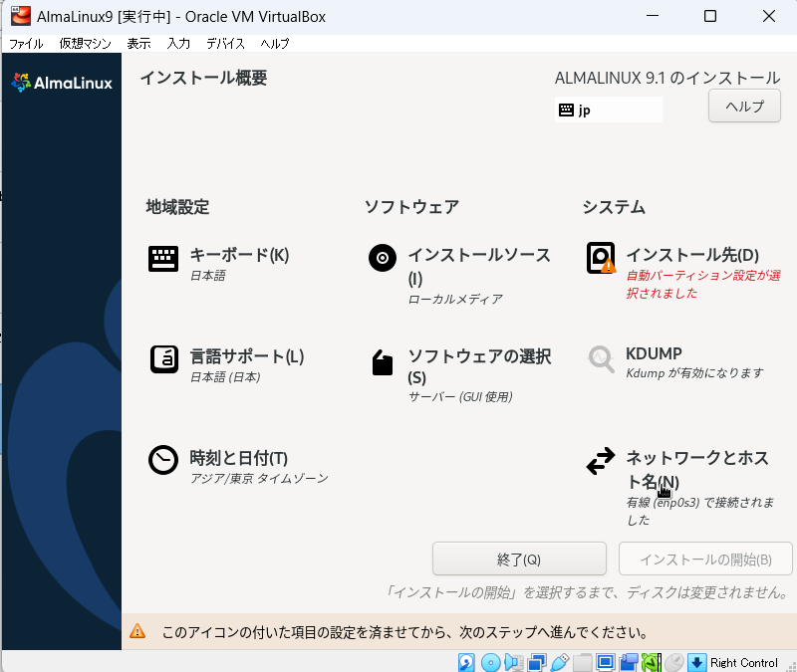
Task: Maximize the VirtualBox window
Action: 710,16
